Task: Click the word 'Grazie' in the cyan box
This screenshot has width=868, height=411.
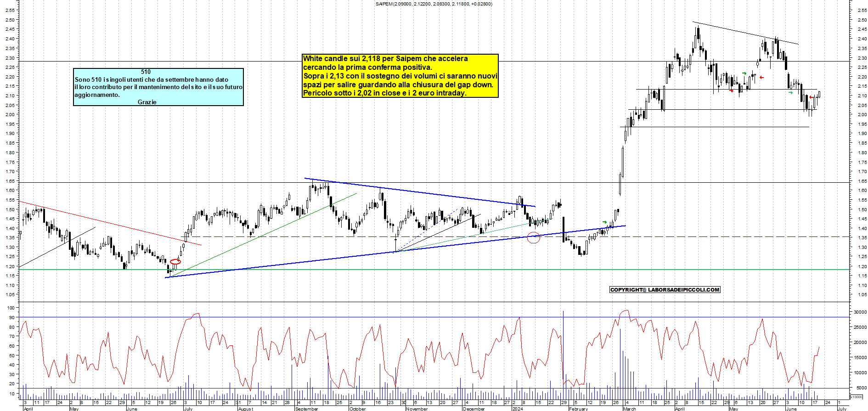Action: (x=147, y=102)
